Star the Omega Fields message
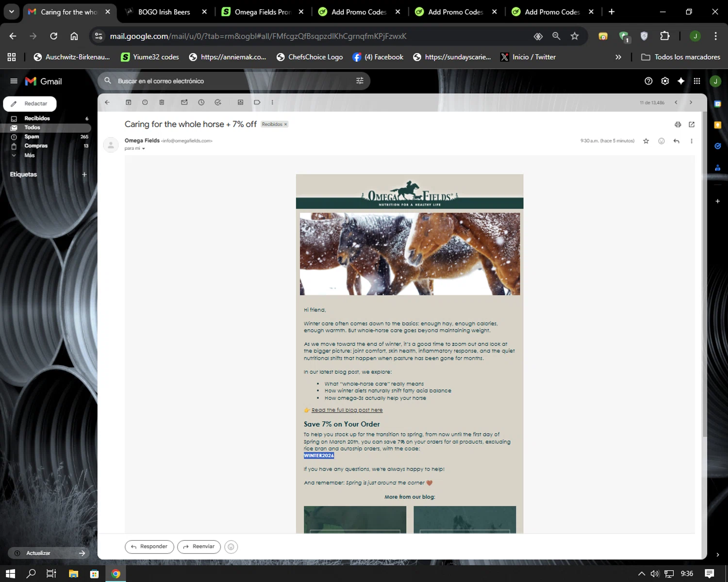 (646, 141)
